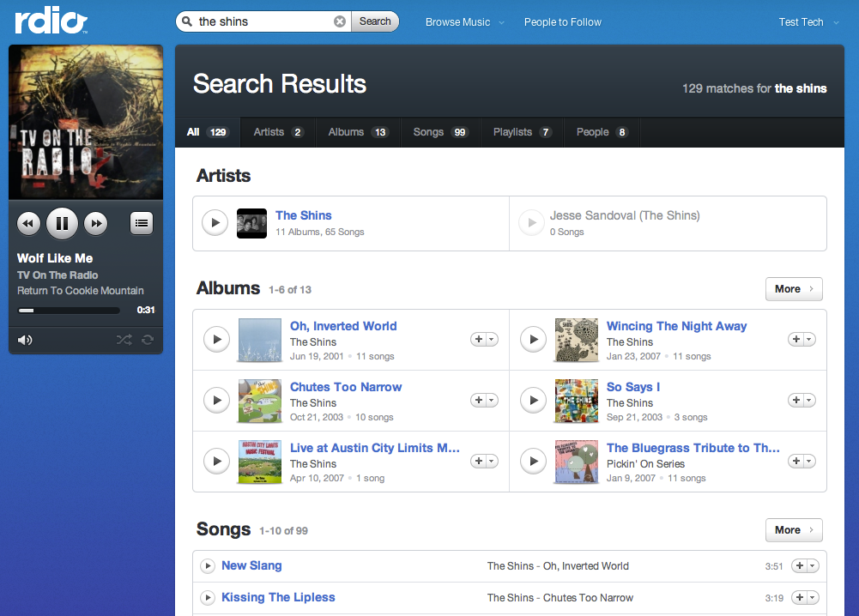Screen dimensions: 859x616
Task: Click the Search button
Action: click(375, 21)
